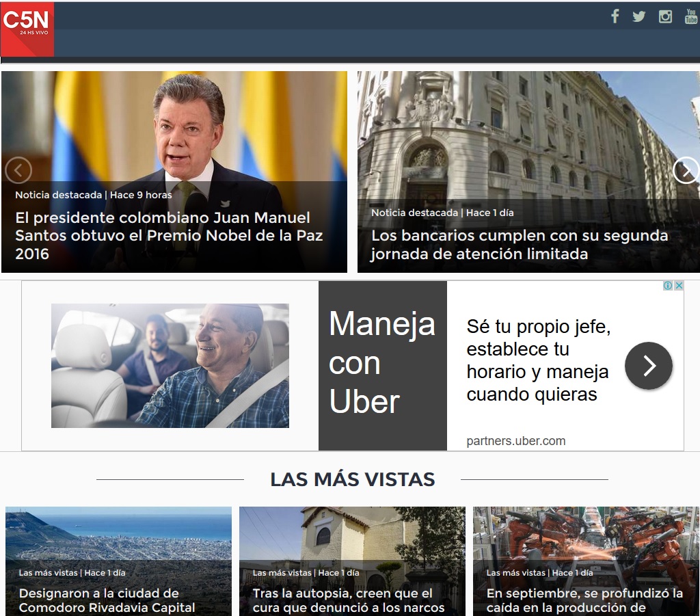Open C5N Facebook page icon
This screenshot has width=700, height=616.
[x=615, y=16]
